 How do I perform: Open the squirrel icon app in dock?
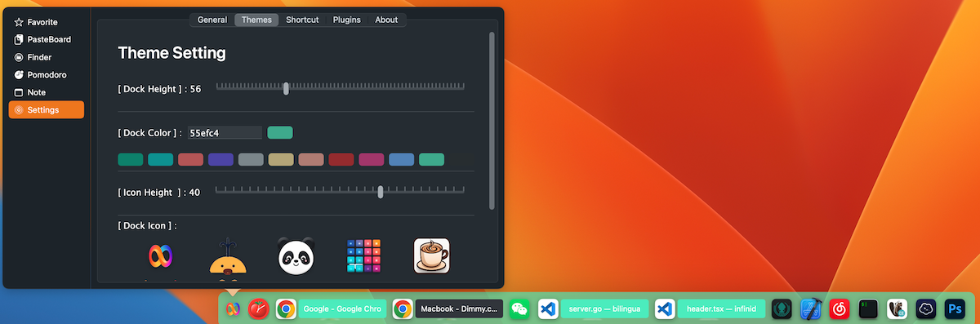[x=897, y=309]
